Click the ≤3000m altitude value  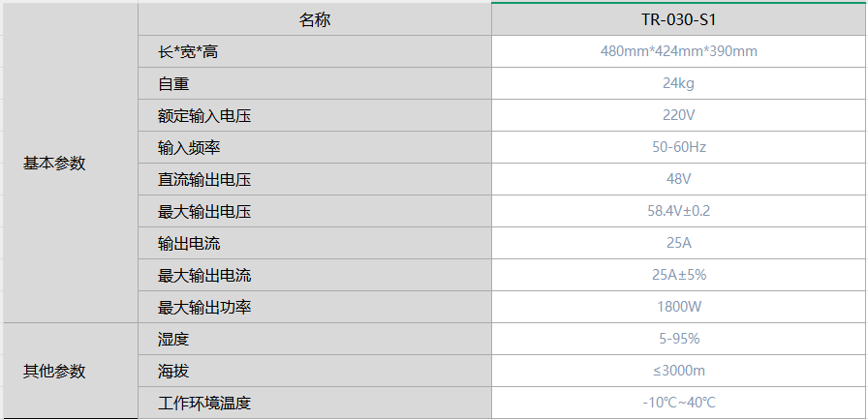(x=678, y=371)
